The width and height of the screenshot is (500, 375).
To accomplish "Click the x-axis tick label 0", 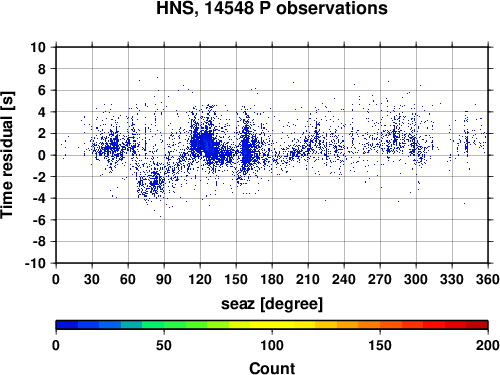I will pos(56,279).
